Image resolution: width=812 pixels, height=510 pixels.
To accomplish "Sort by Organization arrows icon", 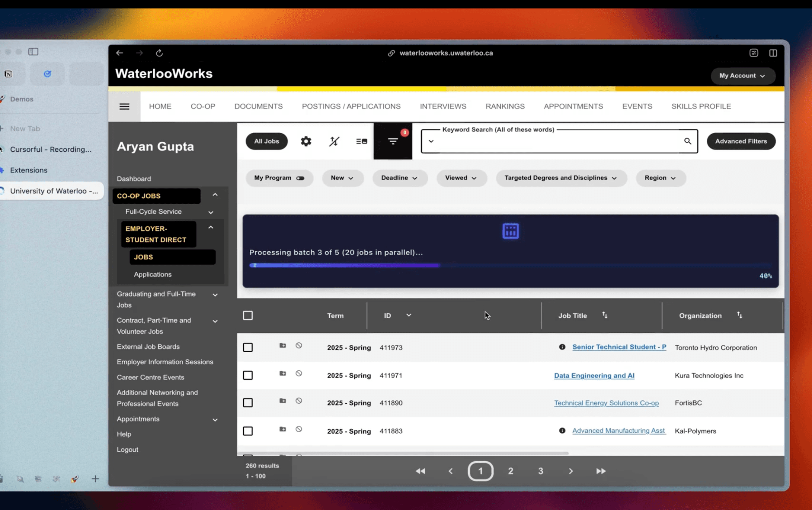I will 739,315.
